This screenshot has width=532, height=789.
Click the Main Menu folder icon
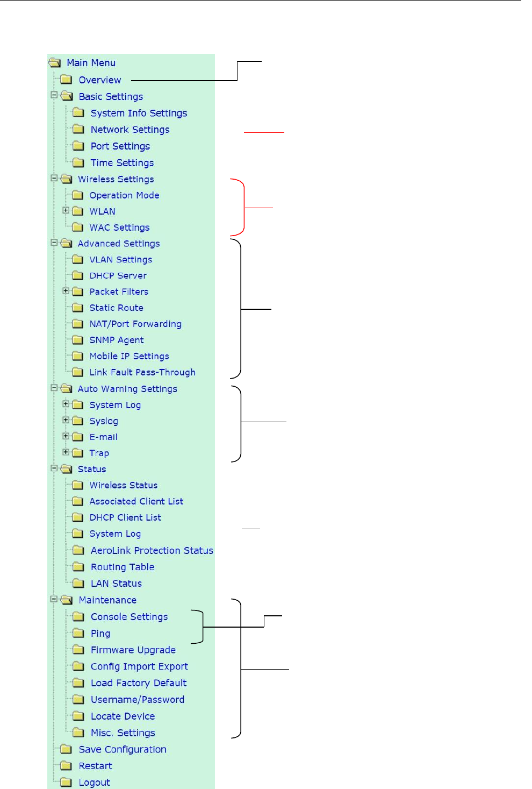[x=55, y=63]
